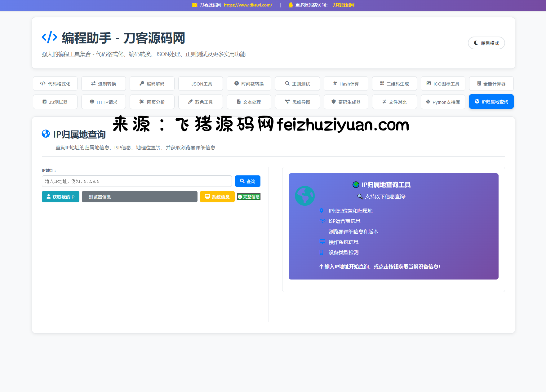The height and width of the screenshot is (392, 546).
Task: Open the 密码生成器 shield tool
Action: point(346,102)
